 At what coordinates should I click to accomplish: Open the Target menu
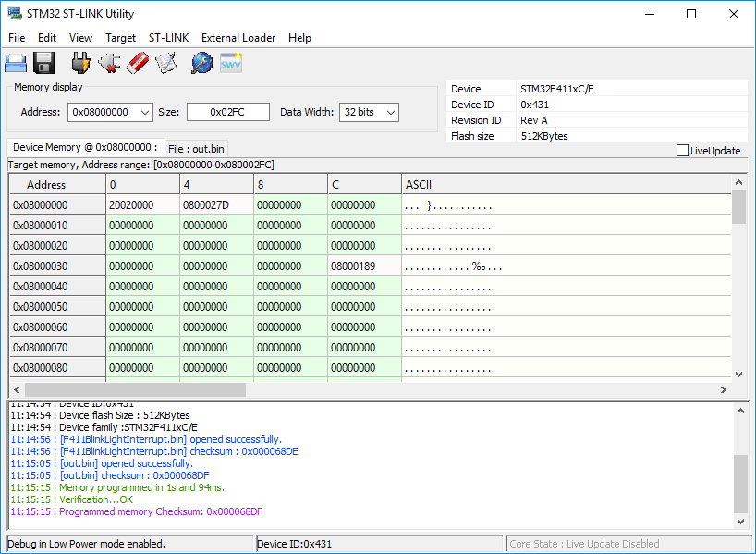pos(120,38)
